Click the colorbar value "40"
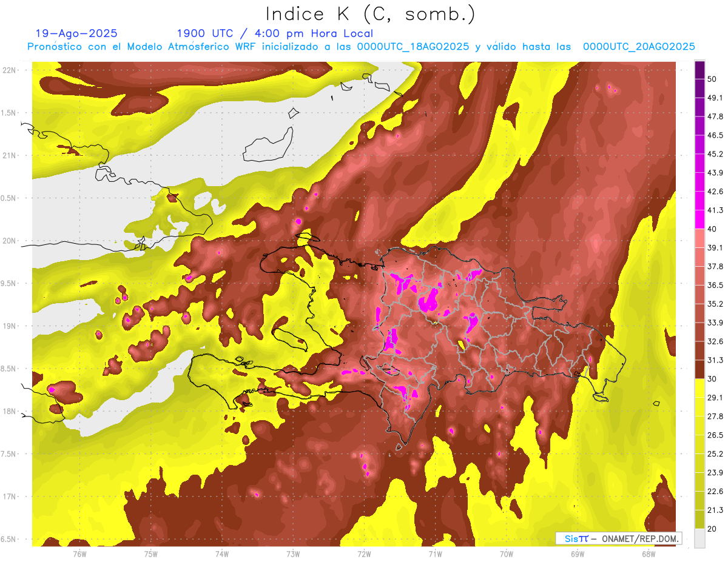The image size is (728, 562). [713, 229]
